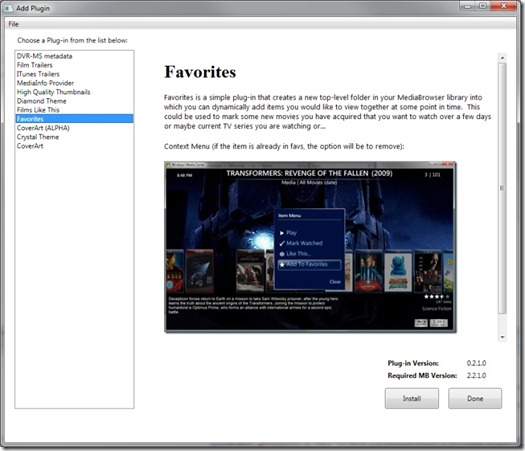Click the Favorites heading in description
Screen dimensions: 525x451
pyautogui.click(x=200, y=72)
